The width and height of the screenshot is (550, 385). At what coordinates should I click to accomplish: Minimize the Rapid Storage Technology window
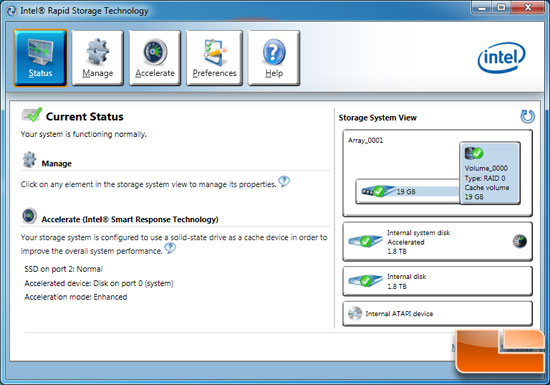click(482, 8)
